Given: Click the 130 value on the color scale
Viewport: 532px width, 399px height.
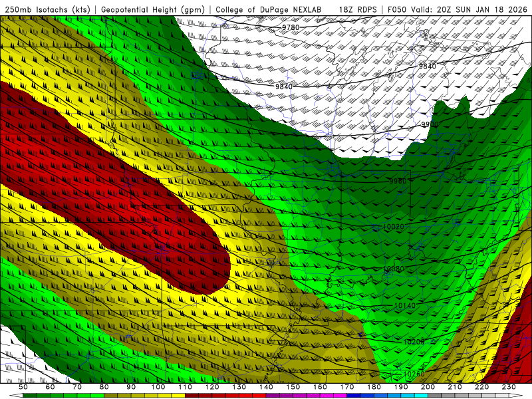Looking at the screenshot, I should pyautogui.click(x=239, y=387).
